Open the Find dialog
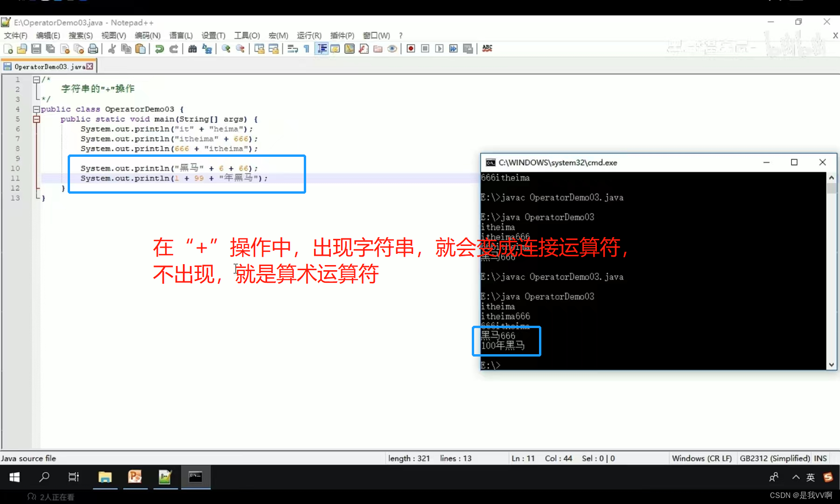 point(192,49)
